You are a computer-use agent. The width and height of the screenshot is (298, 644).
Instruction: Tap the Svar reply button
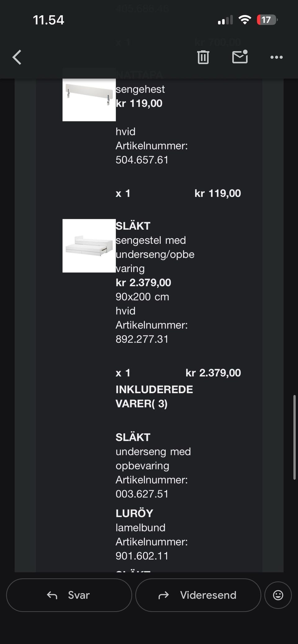click(x=69, y=595)
